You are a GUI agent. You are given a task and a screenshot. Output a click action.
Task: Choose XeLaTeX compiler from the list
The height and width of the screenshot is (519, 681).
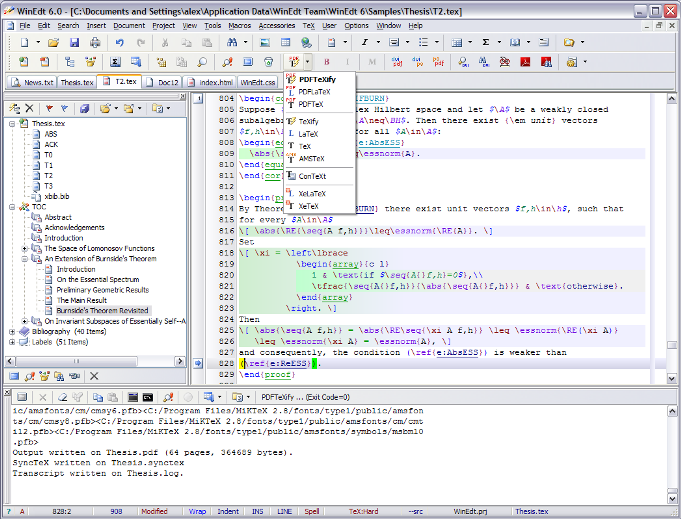(312, 193)
